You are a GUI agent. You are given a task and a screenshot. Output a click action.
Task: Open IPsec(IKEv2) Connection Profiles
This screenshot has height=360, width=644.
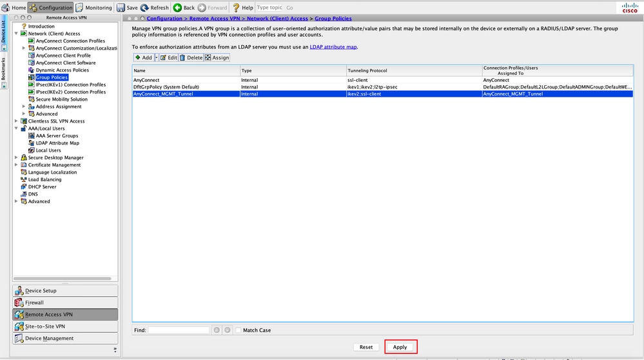(71, 92)
